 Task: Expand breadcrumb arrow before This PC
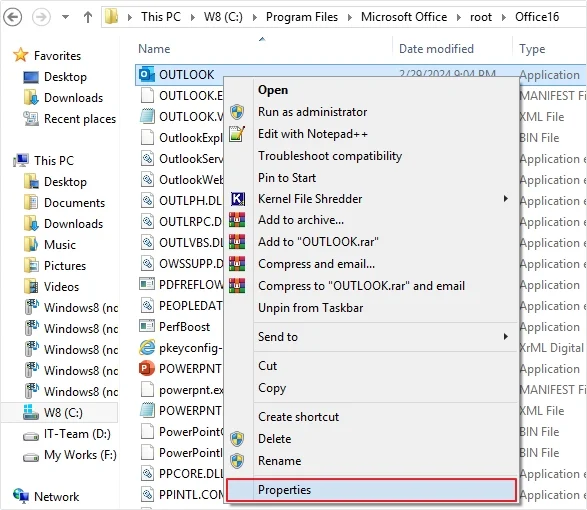pyautogui.click(x=130, y=17)
